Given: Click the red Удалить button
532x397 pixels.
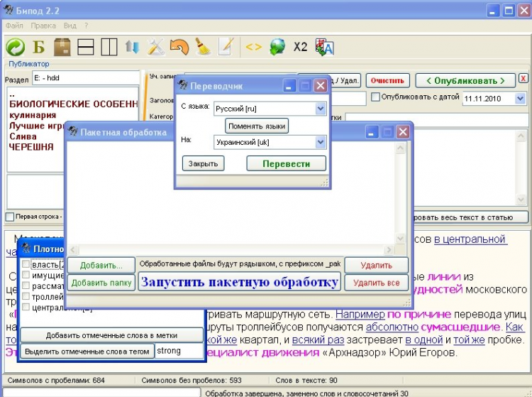Looking at the screenshot, I should pyautogui.click(x=376, y=265).
